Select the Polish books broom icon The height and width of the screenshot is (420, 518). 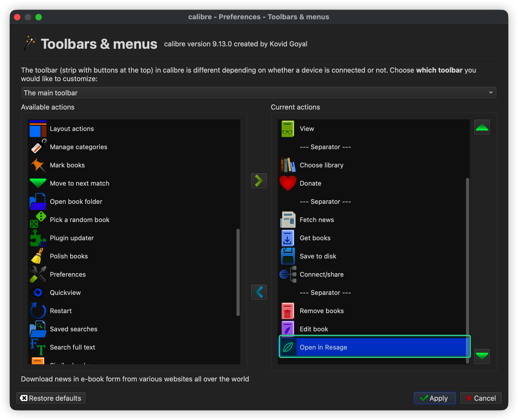(38, 256)
